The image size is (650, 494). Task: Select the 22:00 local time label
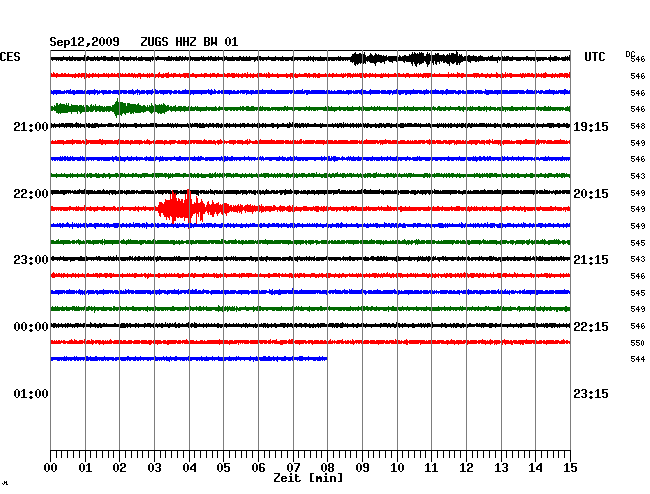coord(31,194)
